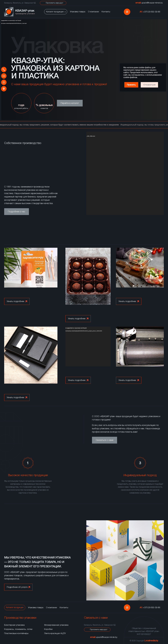
Task: Go to Контакты in the header menu
Action: pos(106,12)
